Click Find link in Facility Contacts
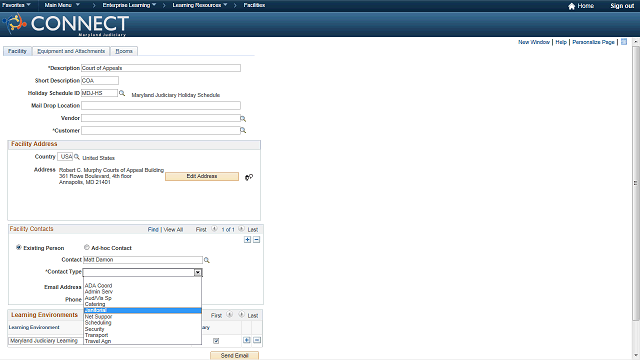The image size is (640, 360). [x=153, y=229]
